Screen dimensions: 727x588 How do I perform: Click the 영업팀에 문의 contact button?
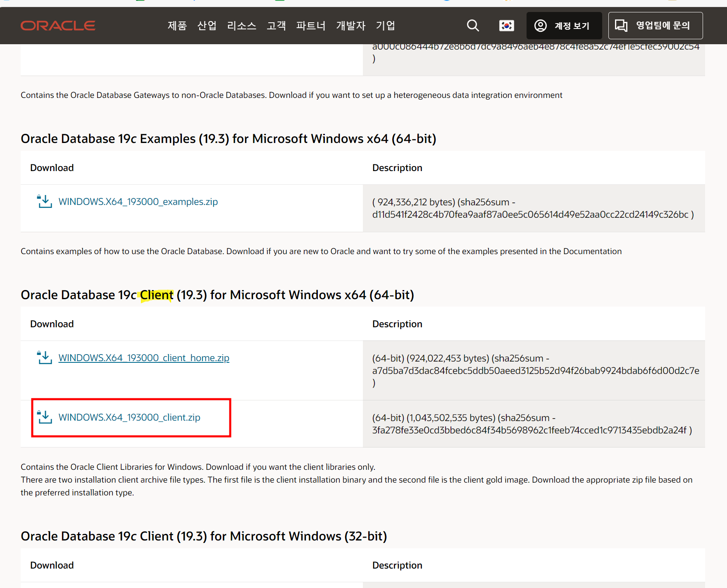point(655,26)
